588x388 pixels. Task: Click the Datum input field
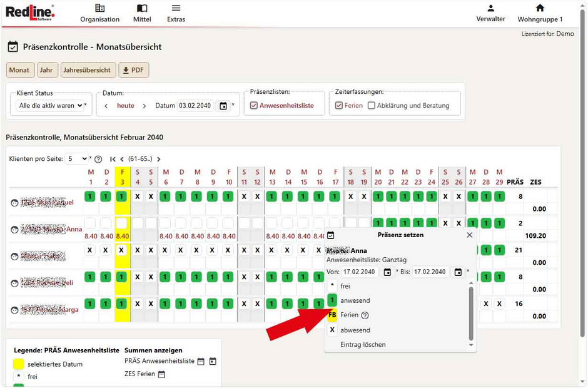point(196,106)
